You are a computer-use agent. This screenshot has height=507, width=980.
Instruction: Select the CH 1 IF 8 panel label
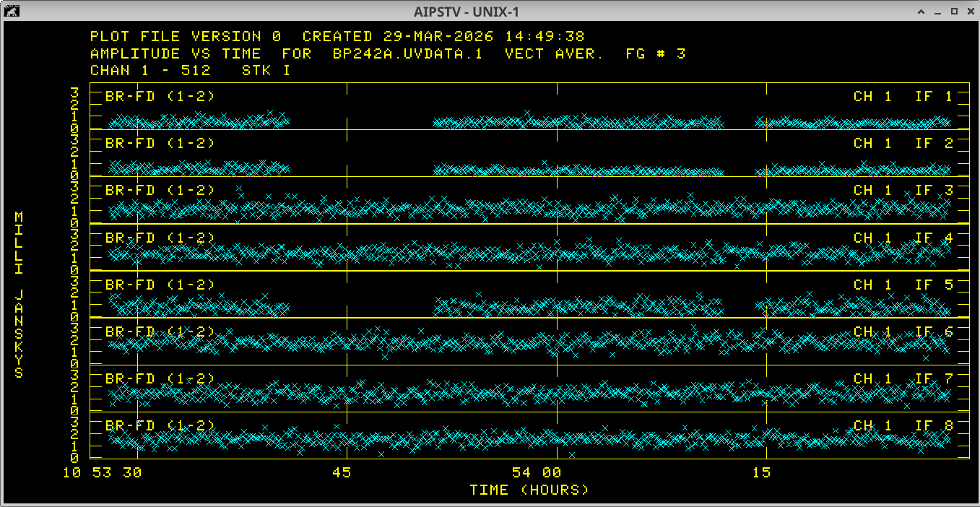tap(903, 426)
